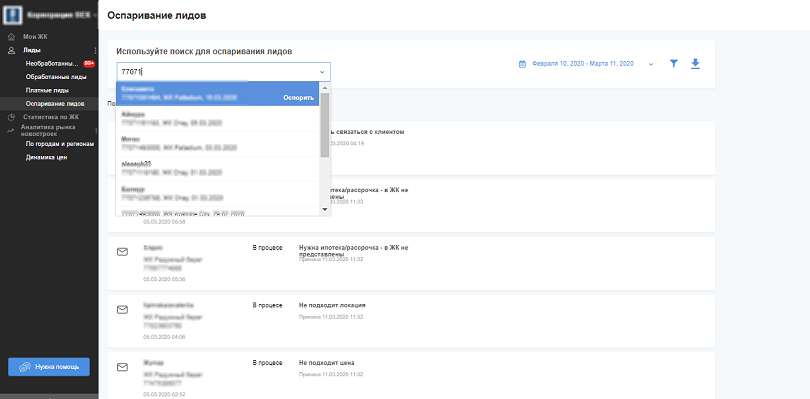
Task: Click Не подходит цена reason text
Action: click(x=326, y=362)
